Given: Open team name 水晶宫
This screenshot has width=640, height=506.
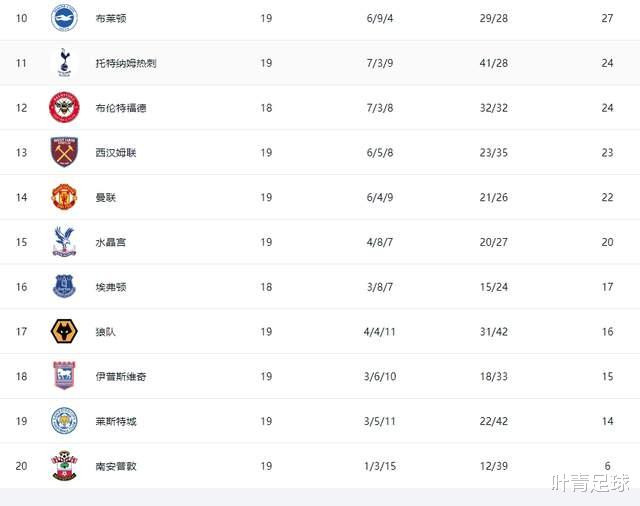Looking at the screenshot, I should point(111,242).
